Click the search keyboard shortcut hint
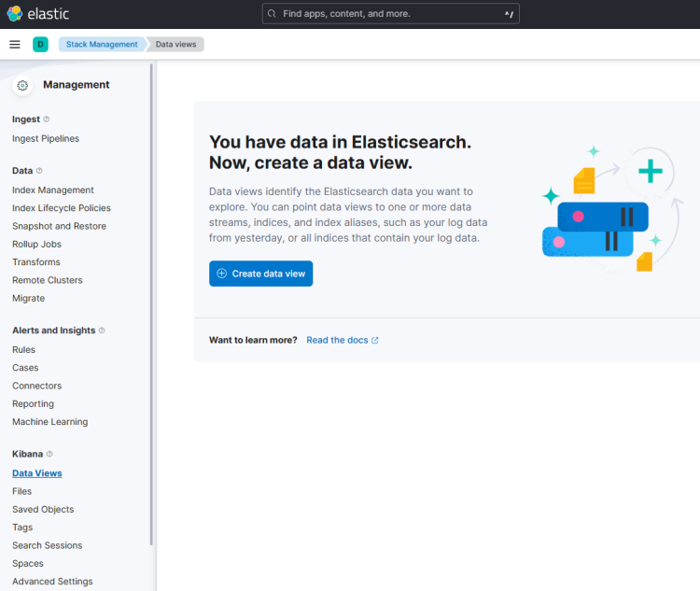Image resolution: width=700 pixels, height=591 pixels. pyautogui.click(x=509, y=14)
